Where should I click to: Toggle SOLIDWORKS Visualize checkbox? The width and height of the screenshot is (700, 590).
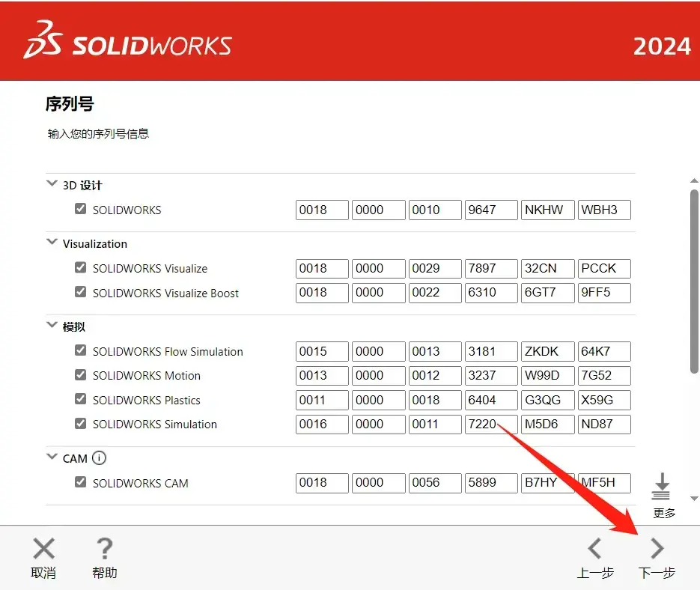pyautogui.click(x=80, y=267)
